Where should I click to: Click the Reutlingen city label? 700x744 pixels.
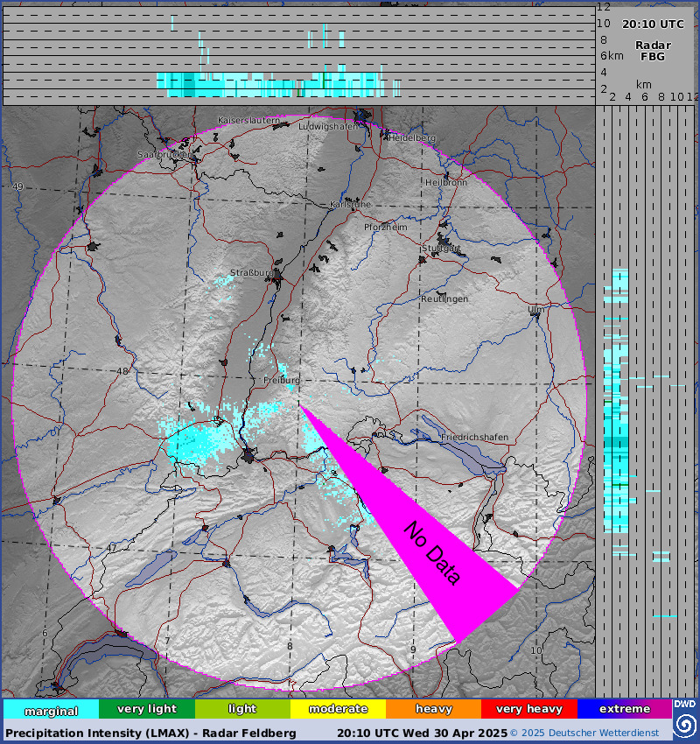click(x=444, y=299)
